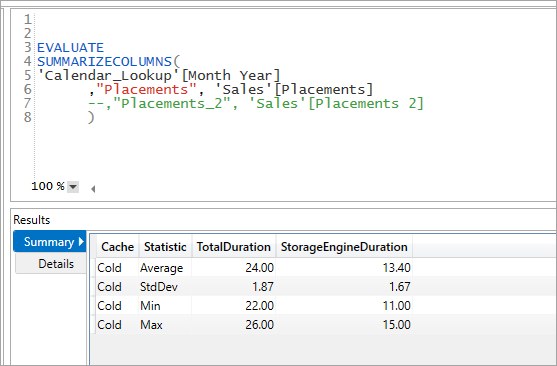Click the 1.87 TotalDuration value
The width and height of the screenshot is (557, 366).
(x=263, y=287)
